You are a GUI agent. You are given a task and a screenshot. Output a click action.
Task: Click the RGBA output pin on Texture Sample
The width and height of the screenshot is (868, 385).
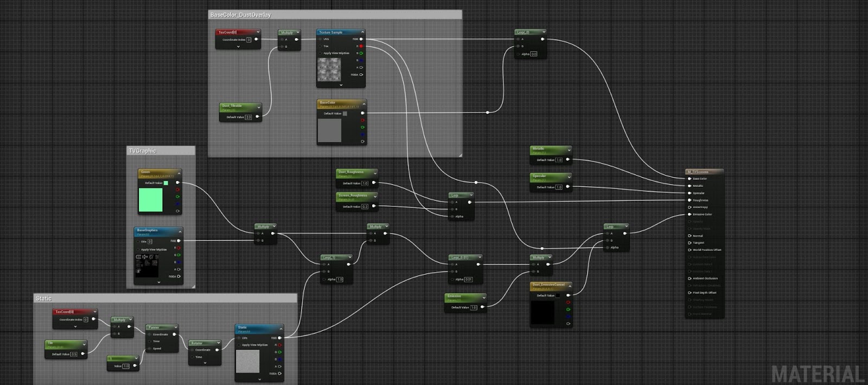click(361, 74)
